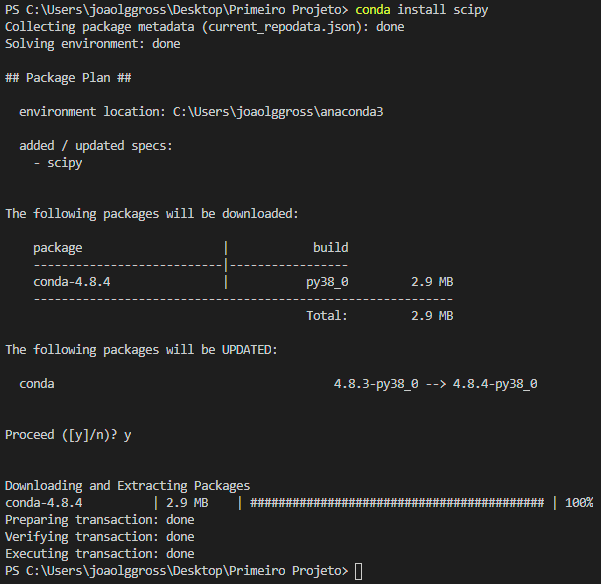Click 'Verifying transaction: done' line
Viewport: 601px width, 584px height.
click(x=100, y=536)
